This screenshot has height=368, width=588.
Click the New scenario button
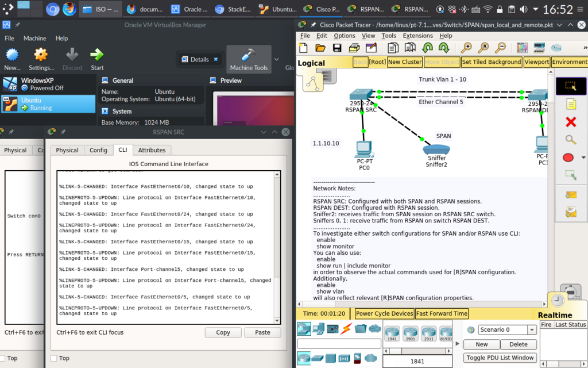(x=482, y=344)
